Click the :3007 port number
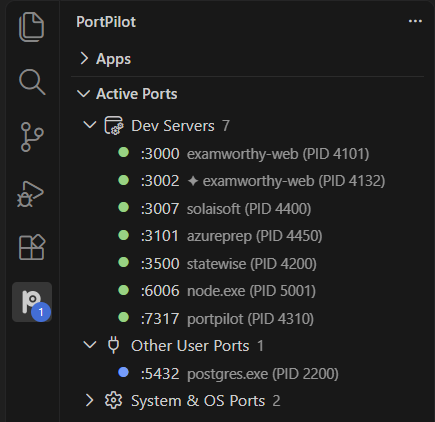This screenshot has width=435, height=422. 160,209
